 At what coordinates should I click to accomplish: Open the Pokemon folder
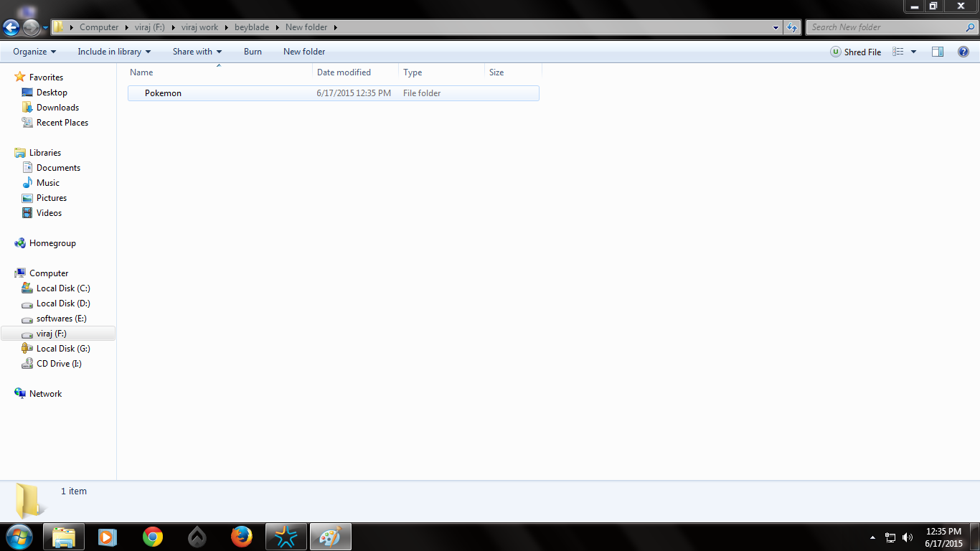(163, 93)
